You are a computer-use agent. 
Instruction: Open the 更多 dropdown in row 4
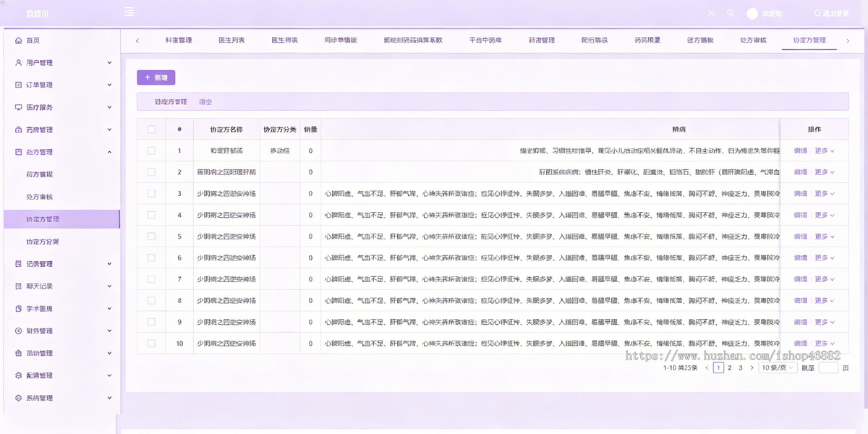click(x=825, y=216)
